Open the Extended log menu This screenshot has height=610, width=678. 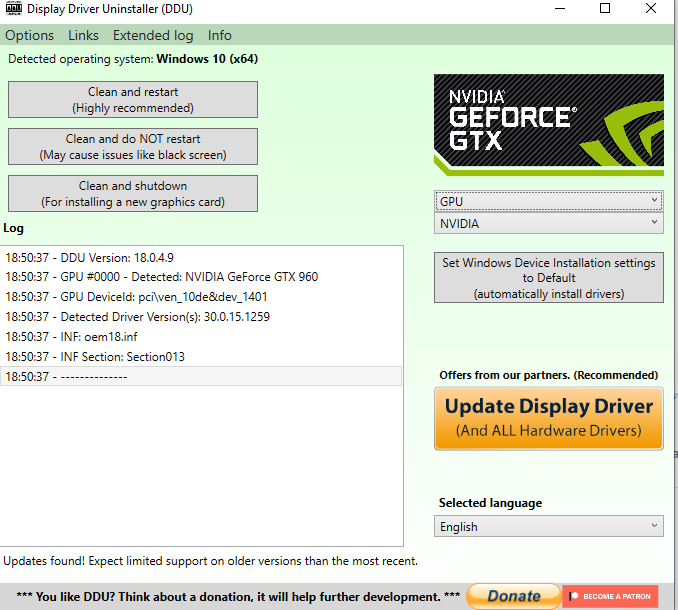(153, 35)
